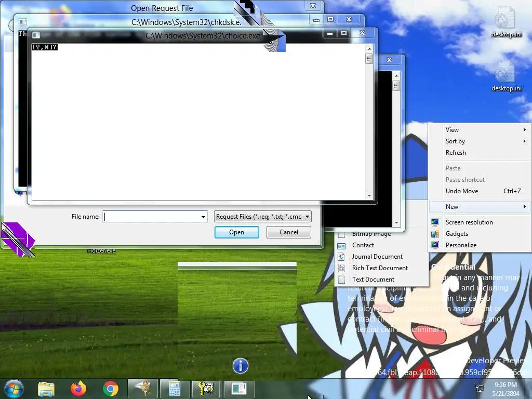The image size is (532, 399).
Task: Choose Refresh from the desktop context menu
Action: (x=480, y=153)
